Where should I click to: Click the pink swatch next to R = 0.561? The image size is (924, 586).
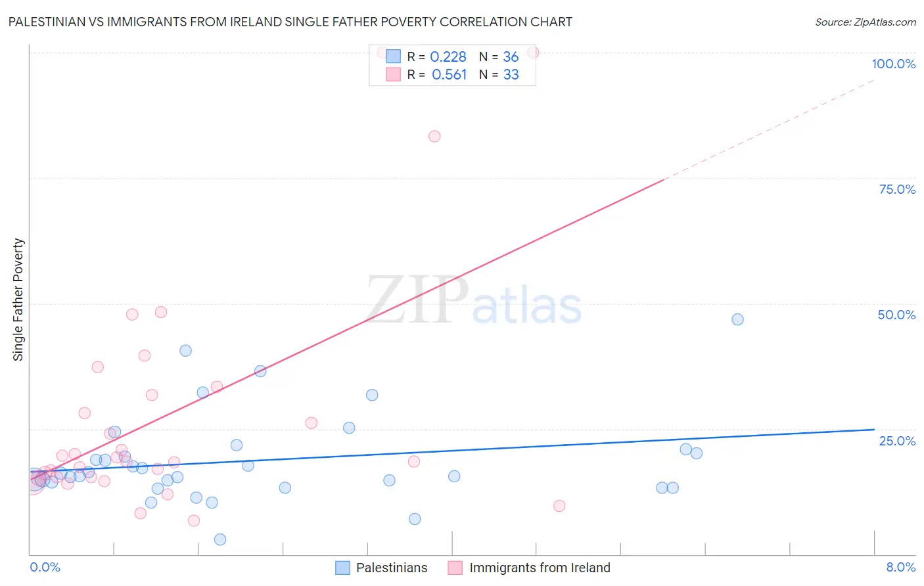coord(393,74)
